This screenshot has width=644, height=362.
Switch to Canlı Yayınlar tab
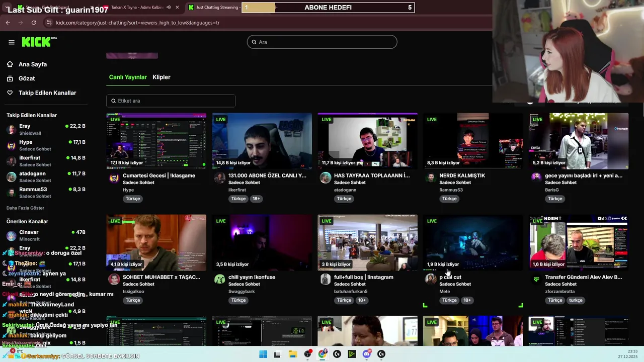tap(128, 77)
